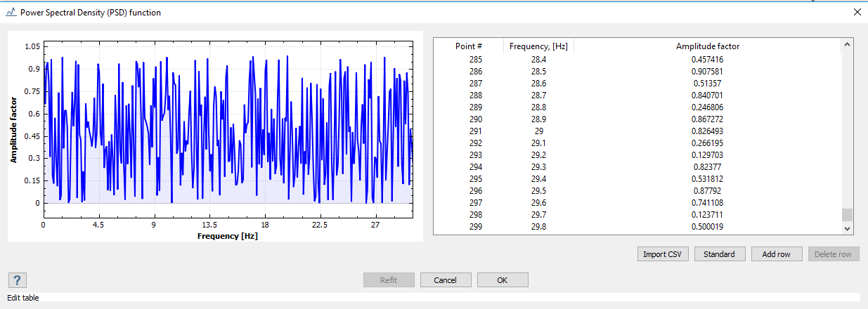The image size is (868, 309).
Task: Click the Point # column header
Action: [469, 46]
